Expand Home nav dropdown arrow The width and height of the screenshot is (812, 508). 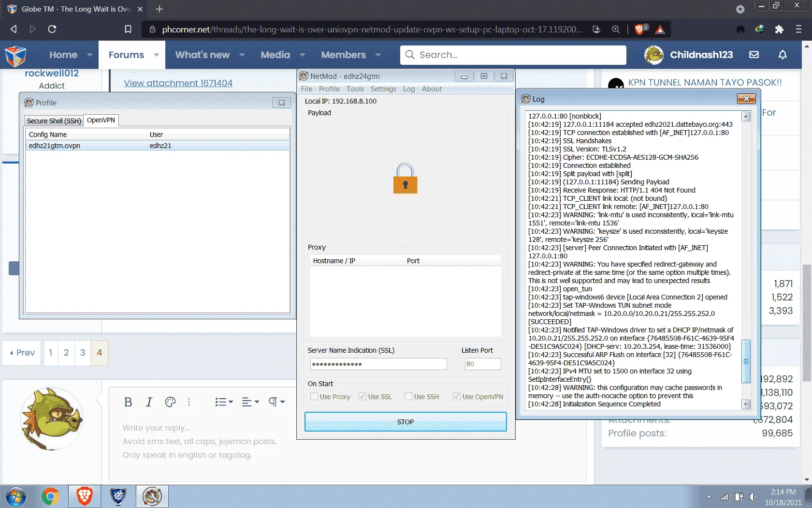(89, 55)
